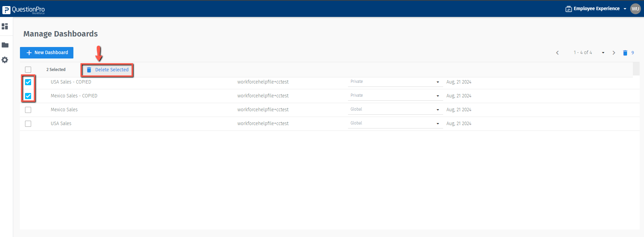Go to next page arrow
The height and width of the screenshot is (237, 644).
[614, 53]
